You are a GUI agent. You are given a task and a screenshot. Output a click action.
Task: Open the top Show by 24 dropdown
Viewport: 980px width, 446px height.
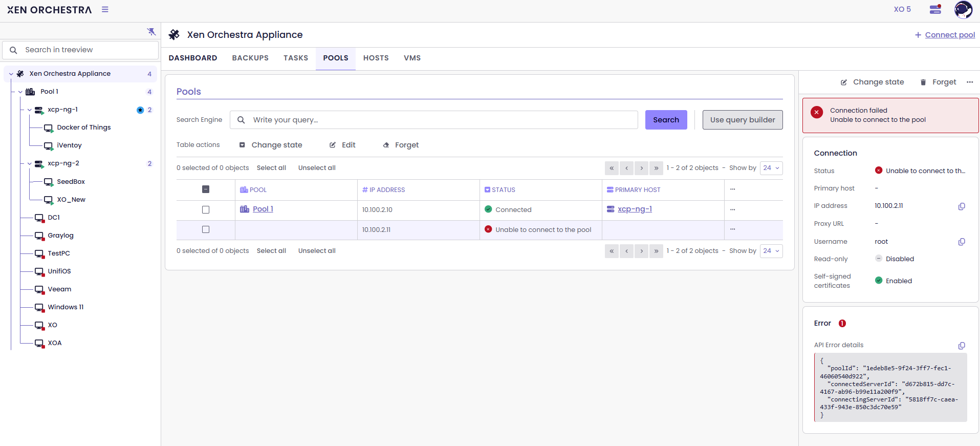click(771, 168)
